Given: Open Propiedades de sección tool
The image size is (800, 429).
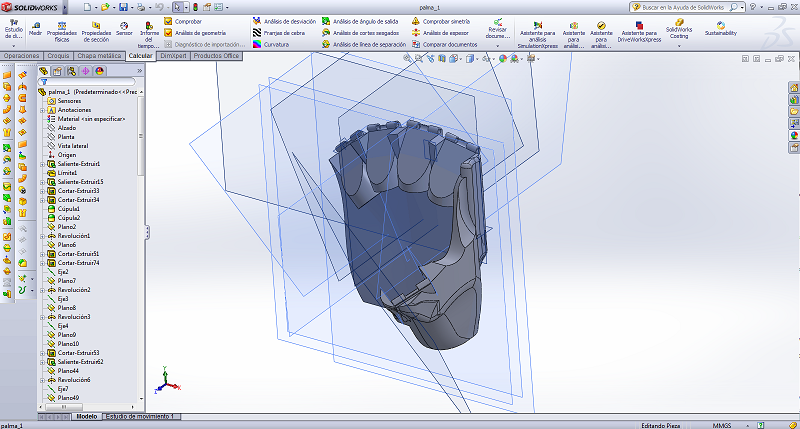Looking at the screenshot, I should click(x=96, y=32).
